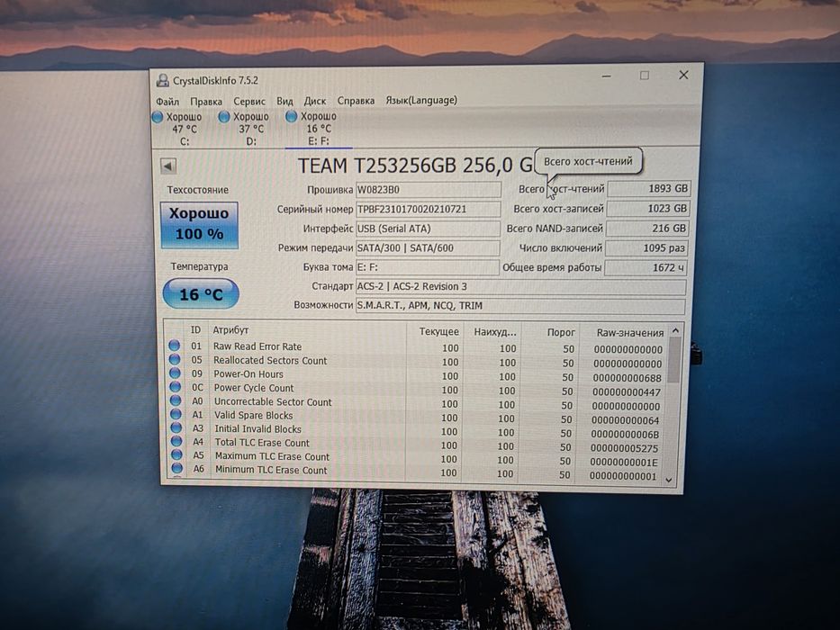This screenshot has width=840, height=630.
Task: Click the 216 GB NAND writes value
Action: point(647,229)
